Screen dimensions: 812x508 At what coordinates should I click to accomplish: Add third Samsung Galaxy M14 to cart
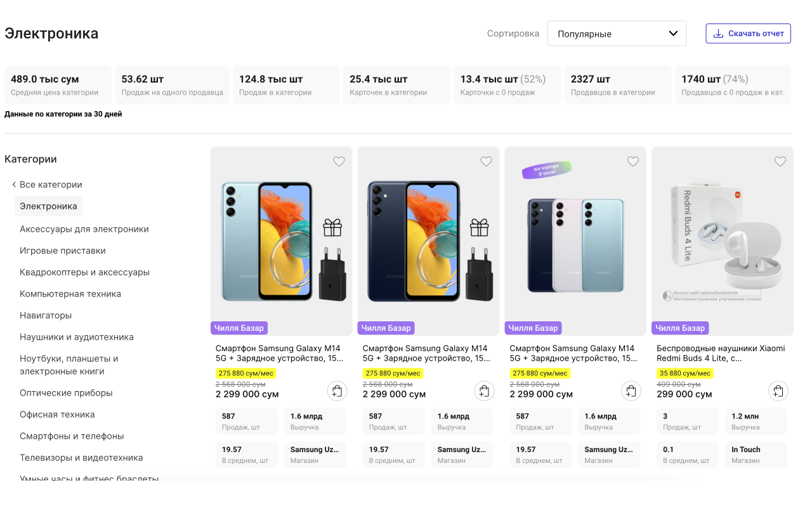(x=631, y=391)
